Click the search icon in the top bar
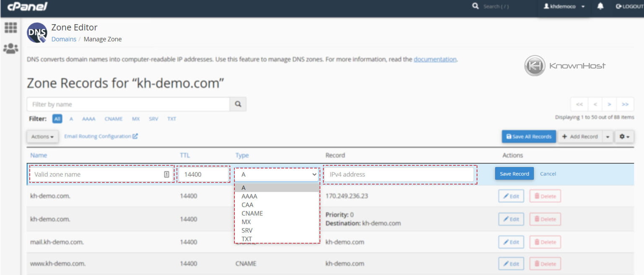 tap(476, 6)
